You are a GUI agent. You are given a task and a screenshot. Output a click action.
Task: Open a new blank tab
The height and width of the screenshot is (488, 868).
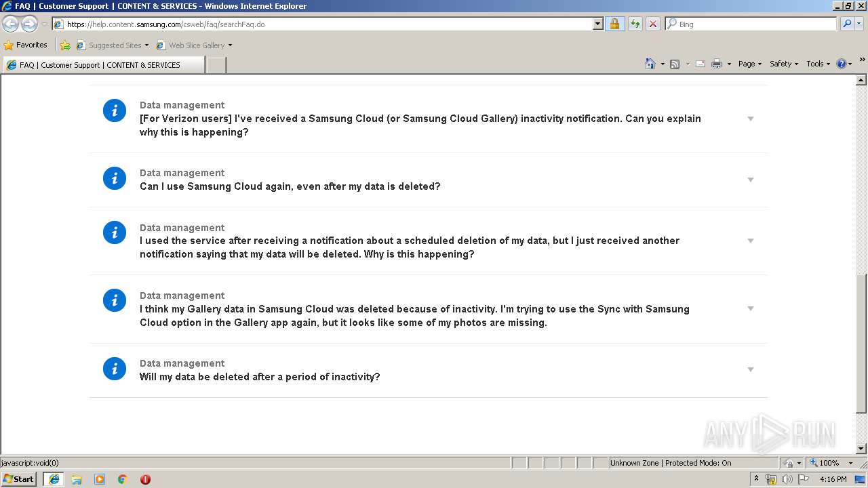[216, 65]
